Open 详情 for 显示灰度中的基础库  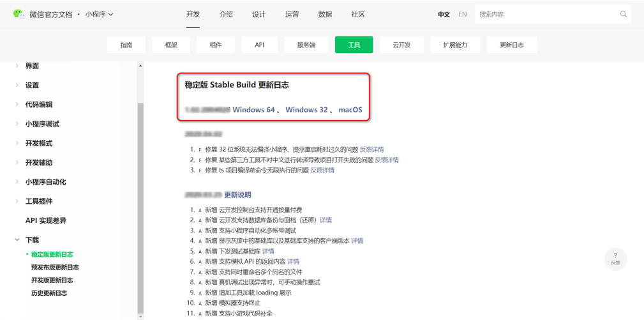(x=357, y=241)
